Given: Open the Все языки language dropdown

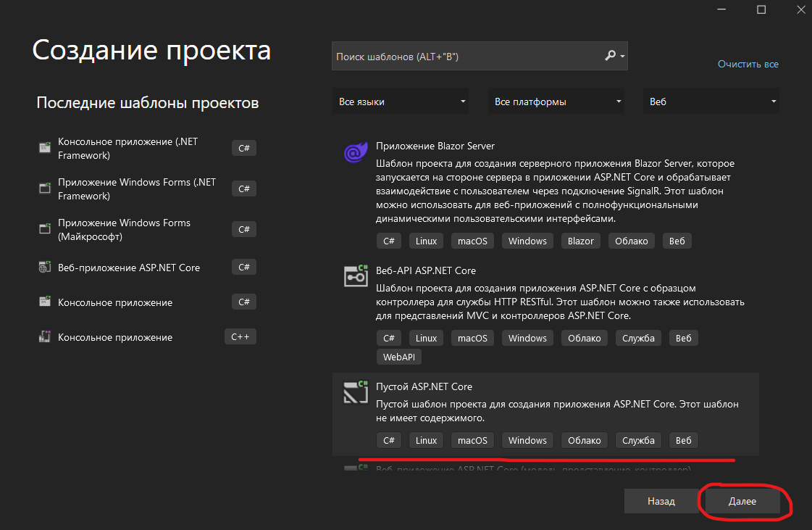Looking at the screenshot, I should tap(401, 102).
